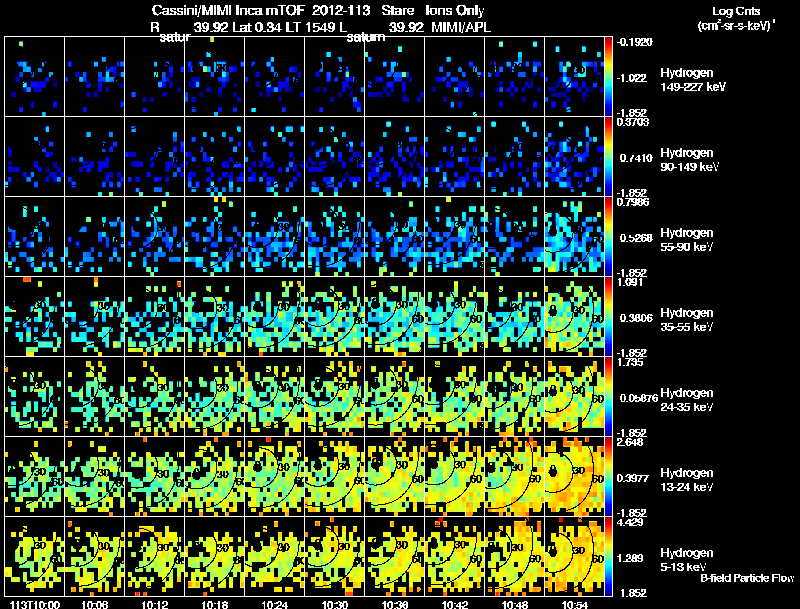Click the Hydrogen 55-90 keV label

pyautogui.click(x=687, y=240)
